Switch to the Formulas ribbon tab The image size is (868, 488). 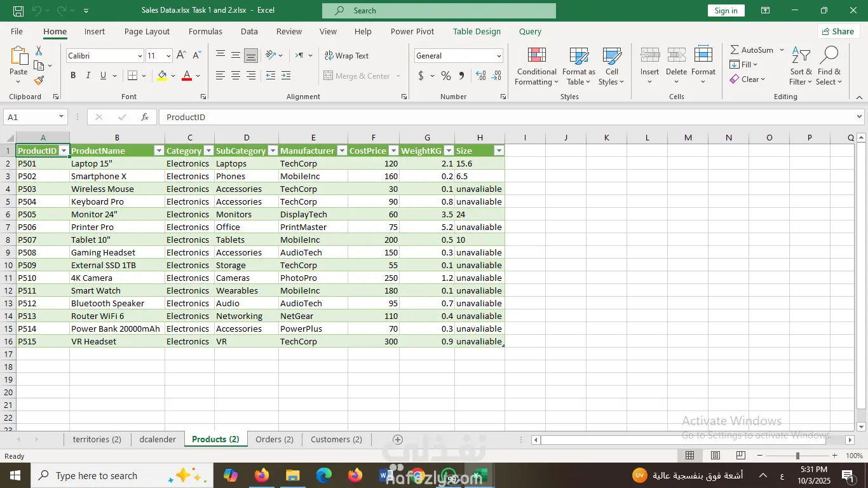[x=205, y=32]
